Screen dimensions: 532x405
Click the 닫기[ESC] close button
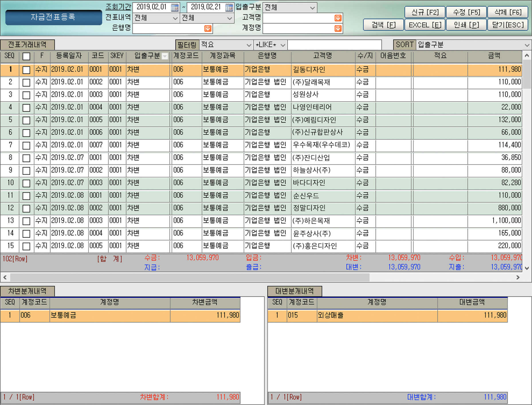pyautogui.click(x=508, y=25)
